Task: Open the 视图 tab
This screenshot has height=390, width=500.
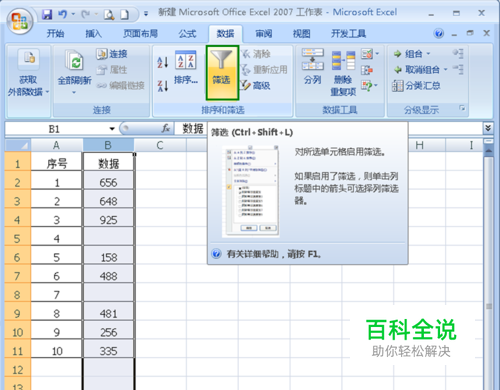Action: coord(301,34)
